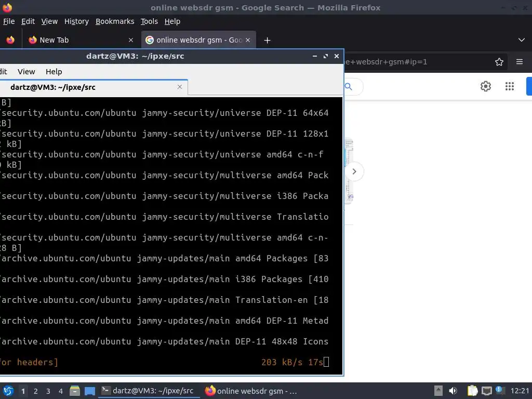Open clipboard manager tray icon
Image resolution: width=532 pixels, height=399 pixels.
tap(472, 391)
